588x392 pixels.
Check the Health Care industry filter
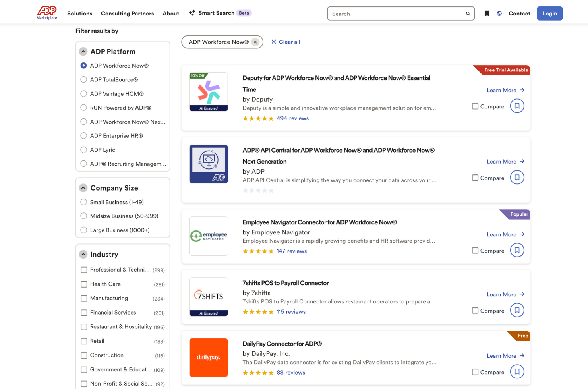[84, 284]
